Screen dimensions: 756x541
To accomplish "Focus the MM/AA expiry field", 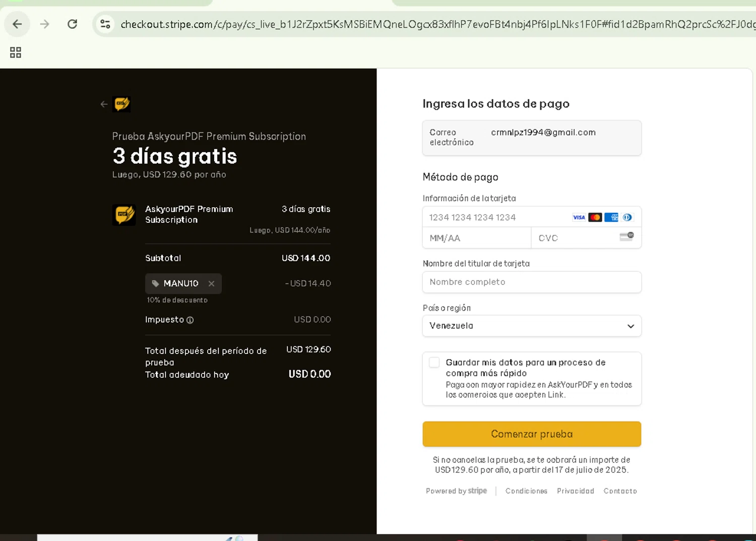I will click(477, 238).
